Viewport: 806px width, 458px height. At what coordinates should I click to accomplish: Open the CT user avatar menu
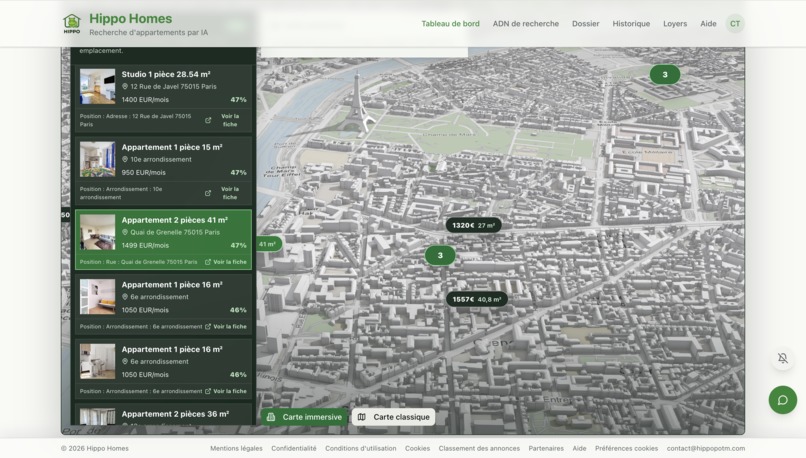pos(735,24)
